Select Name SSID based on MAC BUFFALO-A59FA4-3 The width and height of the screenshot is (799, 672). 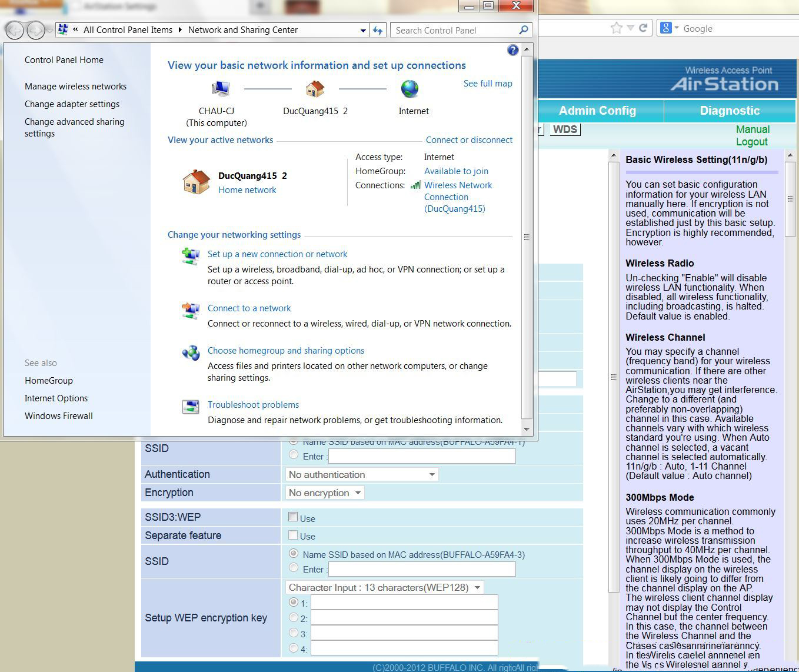click(x=293, y=554)
